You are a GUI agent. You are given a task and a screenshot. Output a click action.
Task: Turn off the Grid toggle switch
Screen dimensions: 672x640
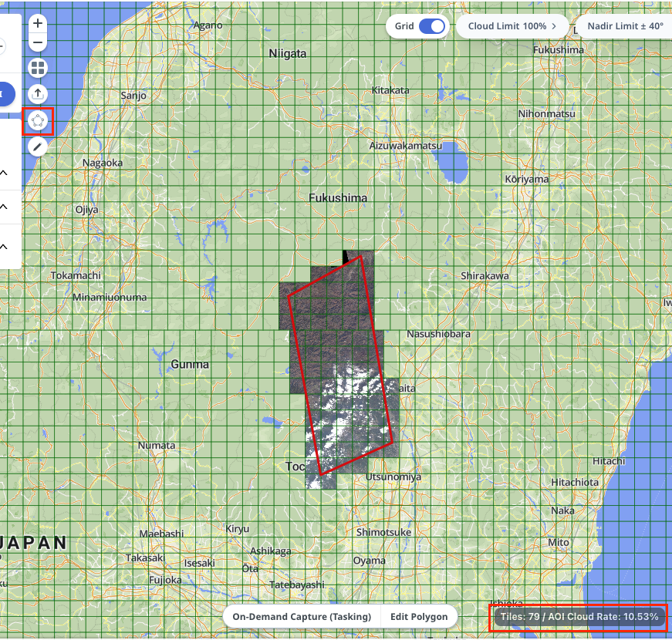[x=432, y=26]
